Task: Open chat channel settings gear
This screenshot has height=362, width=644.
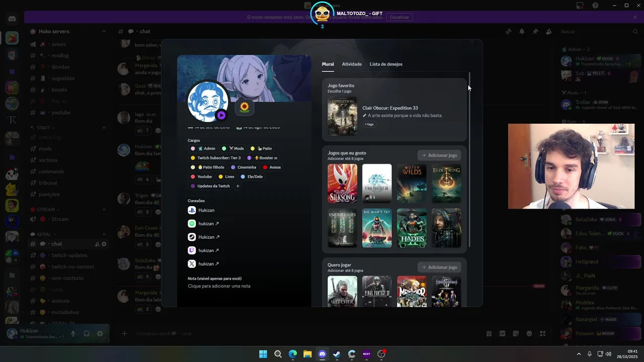Action: [104, 244]
